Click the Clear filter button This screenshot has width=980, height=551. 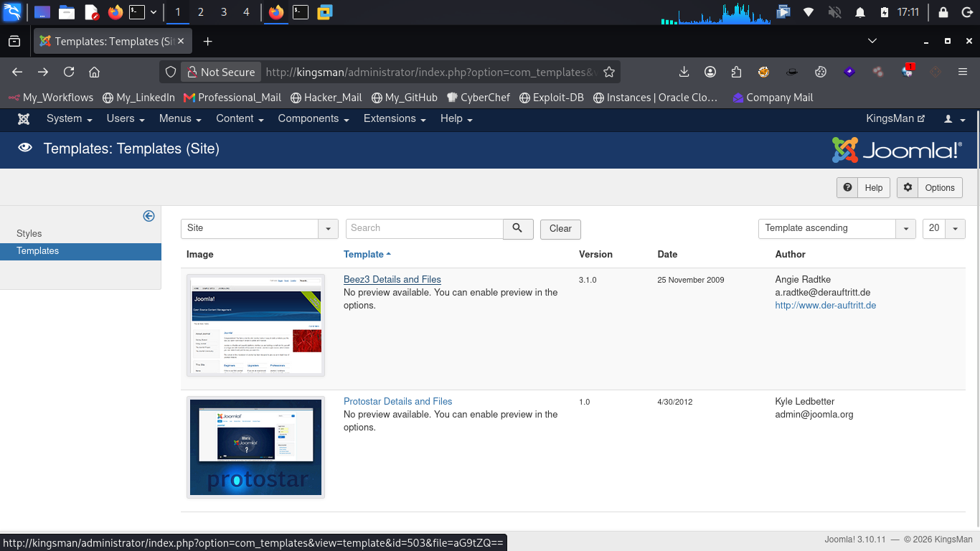point(560,229)
